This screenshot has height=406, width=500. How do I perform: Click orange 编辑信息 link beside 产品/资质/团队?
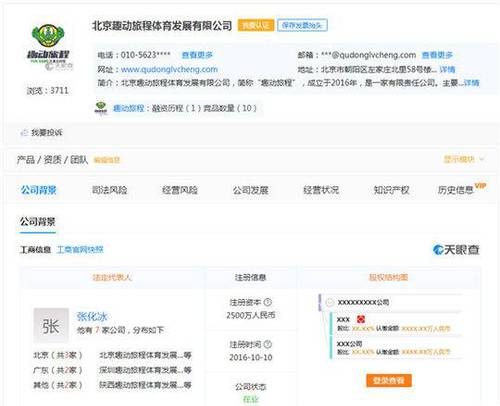pyautogui.click(x=107, y=160)
